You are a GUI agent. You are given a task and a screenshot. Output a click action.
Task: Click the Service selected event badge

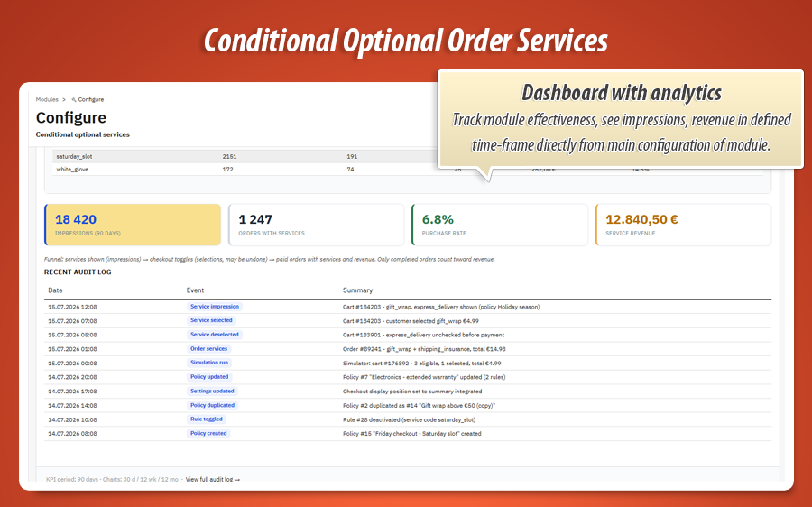point(211,320)
